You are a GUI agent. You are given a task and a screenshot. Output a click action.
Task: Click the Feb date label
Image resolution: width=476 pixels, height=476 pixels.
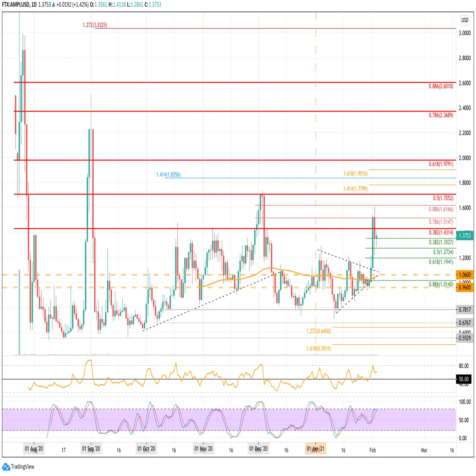372,450
